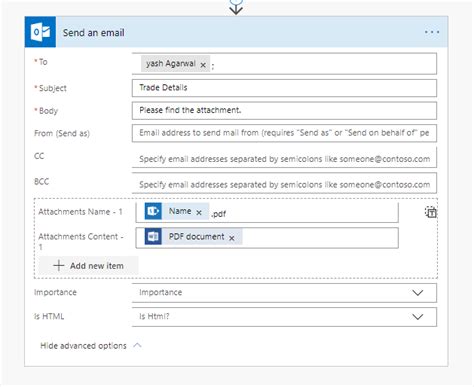This screenshot has width=474, height=387.
Task: Click the Is Html? dropdown chevron
Action: pyautogui.click(x=417, y=317)
